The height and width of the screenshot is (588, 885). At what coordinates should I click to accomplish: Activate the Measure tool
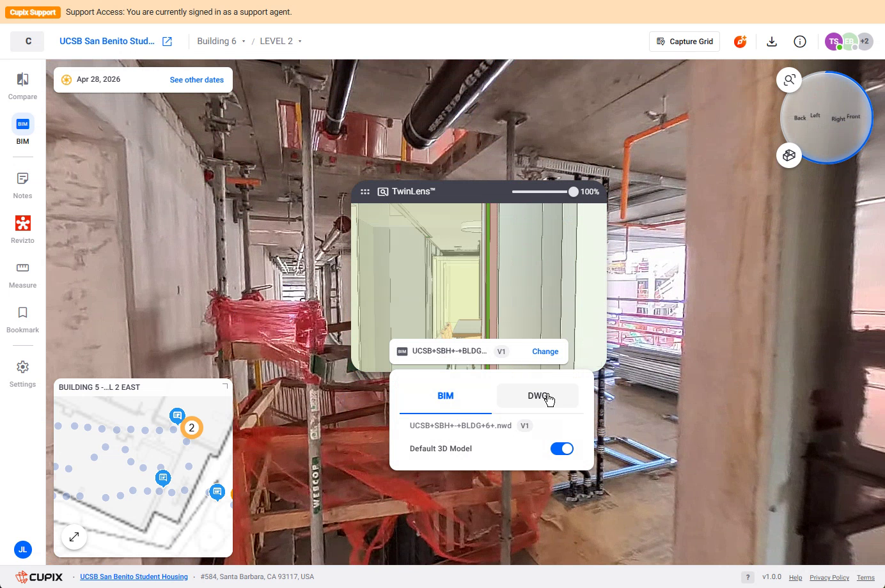coord(22,274)
